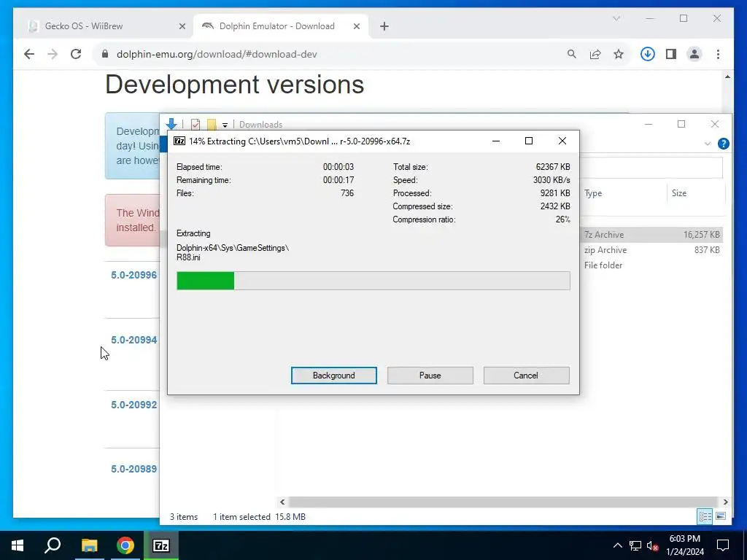Open the muted volume tray icon
The width and height of the screenshot is (747, 560).
(x=653, y=545)
